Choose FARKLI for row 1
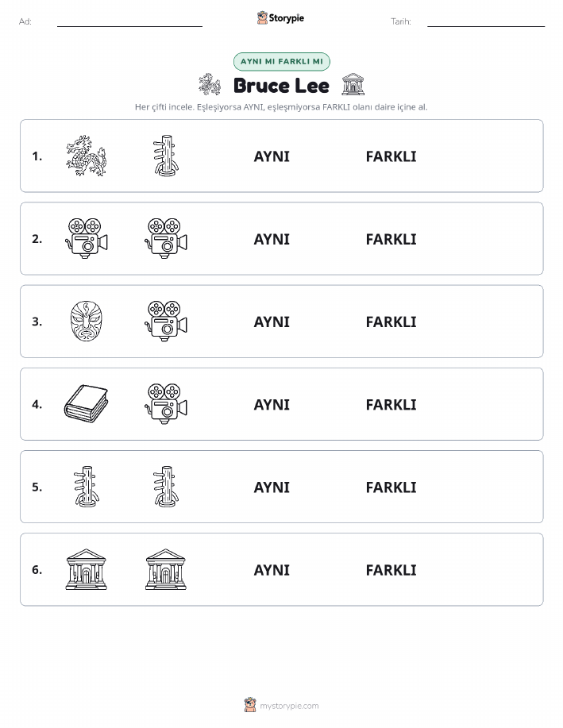This screenshot has width=563, height=728. pyautogui.click(x=391, y=156)
